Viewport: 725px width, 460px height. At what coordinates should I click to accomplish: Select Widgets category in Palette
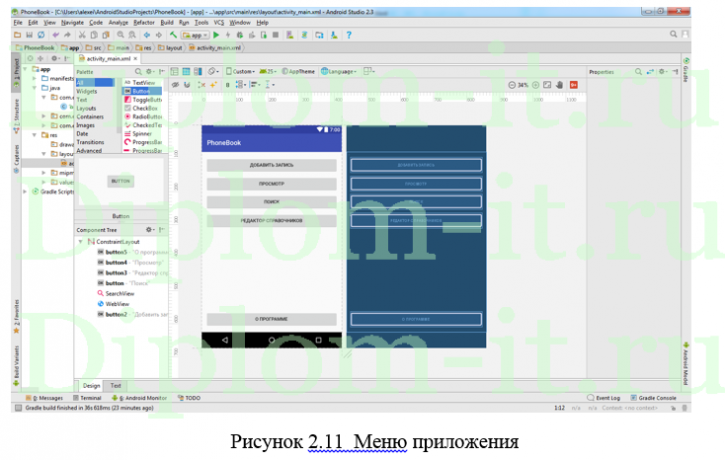(87, 92)
